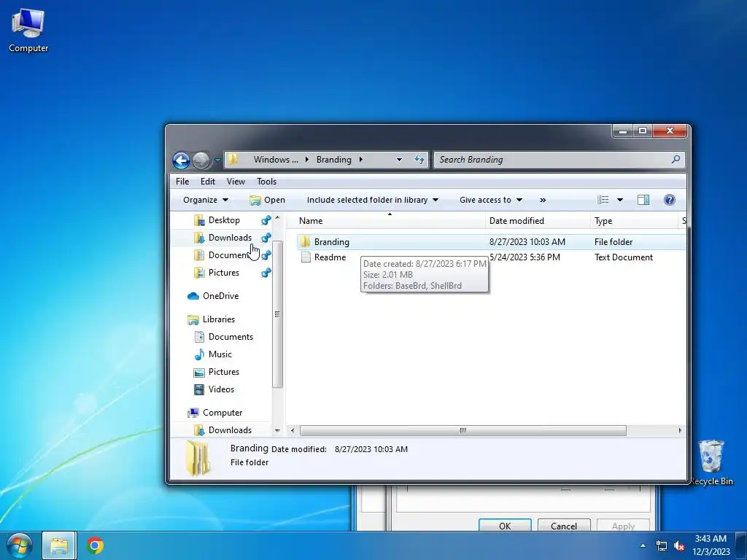The image size is (747, 560).
Task: Select the Branding breadcrumb segment
Action: (333, 160)
